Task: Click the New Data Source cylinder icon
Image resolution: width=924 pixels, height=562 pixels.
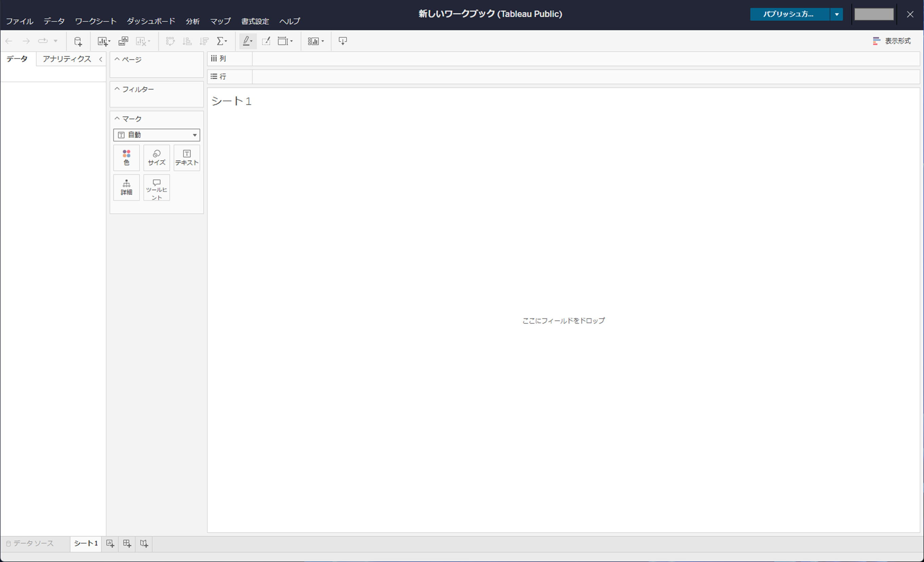Action: coord(78,41)
